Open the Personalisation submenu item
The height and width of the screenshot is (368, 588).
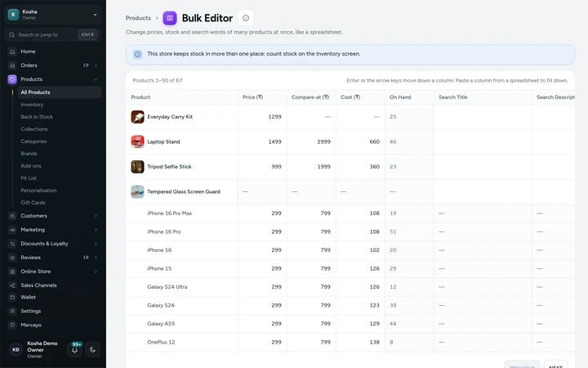60,191
